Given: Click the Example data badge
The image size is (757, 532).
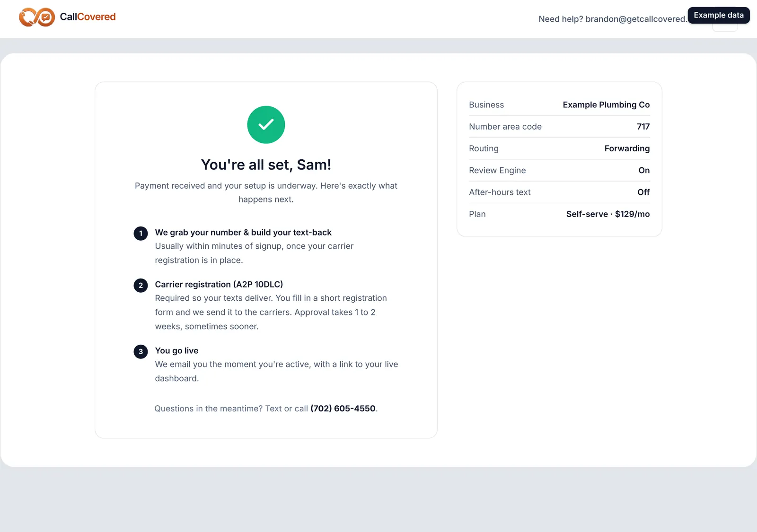Looking at the screenshot, I should pos(719,15).
